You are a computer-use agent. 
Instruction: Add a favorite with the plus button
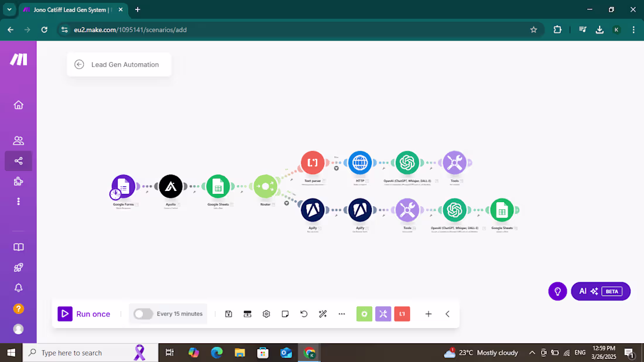click(x=429, y=314)
